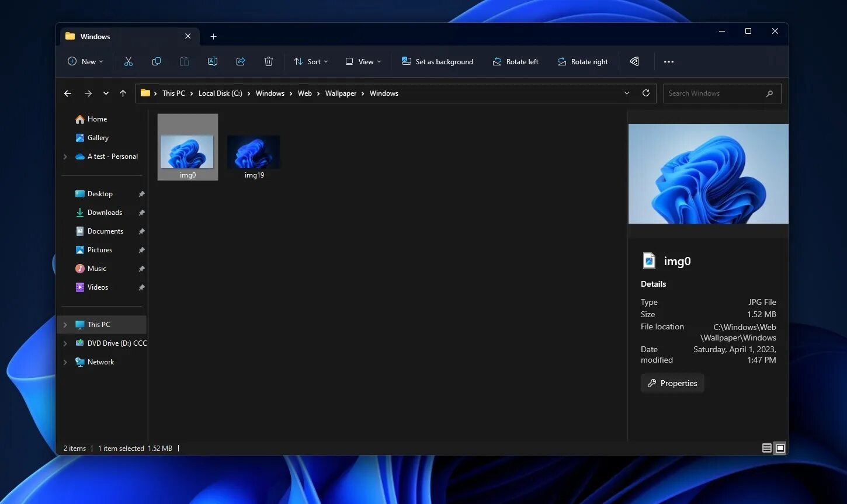Image resolution: width=847 pixels, height=504 pixels.
Task: Expand This PC in the sidebar
Action: click(65, 324)
